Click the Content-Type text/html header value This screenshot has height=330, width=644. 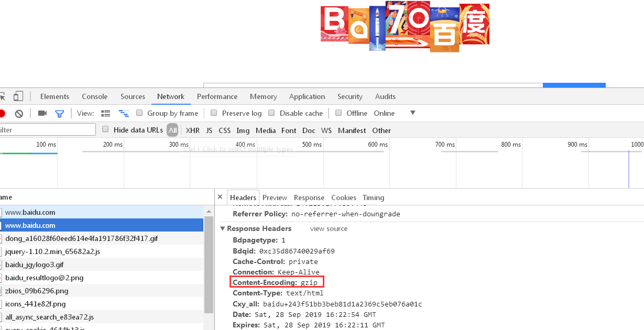tap(305, 293)
